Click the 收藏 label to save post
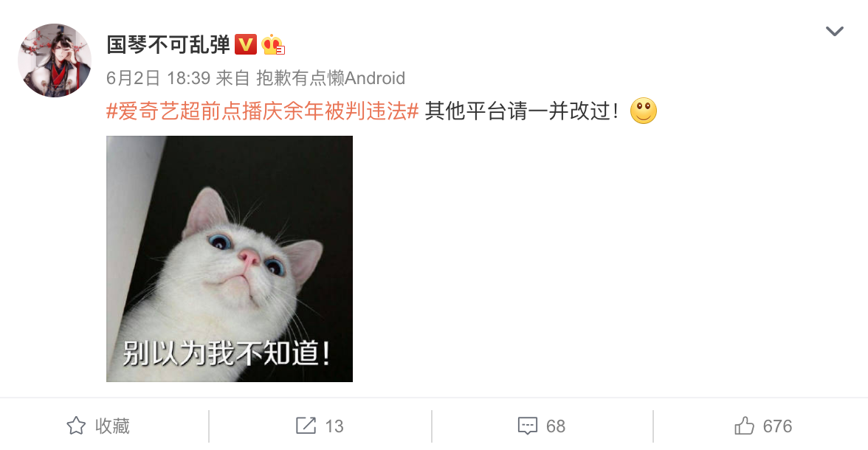The image size is (868, 450). click(x=112, y=426)
